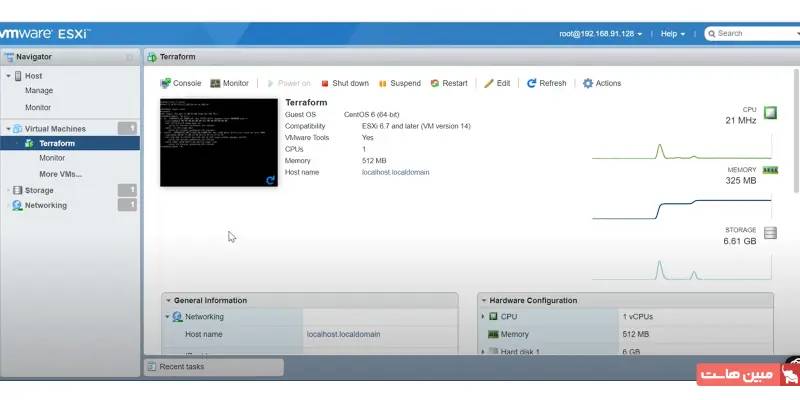Shut down the Terraform VM
Image resolution: width=800 pixels, height=400 pixels.
pos(344,83)
